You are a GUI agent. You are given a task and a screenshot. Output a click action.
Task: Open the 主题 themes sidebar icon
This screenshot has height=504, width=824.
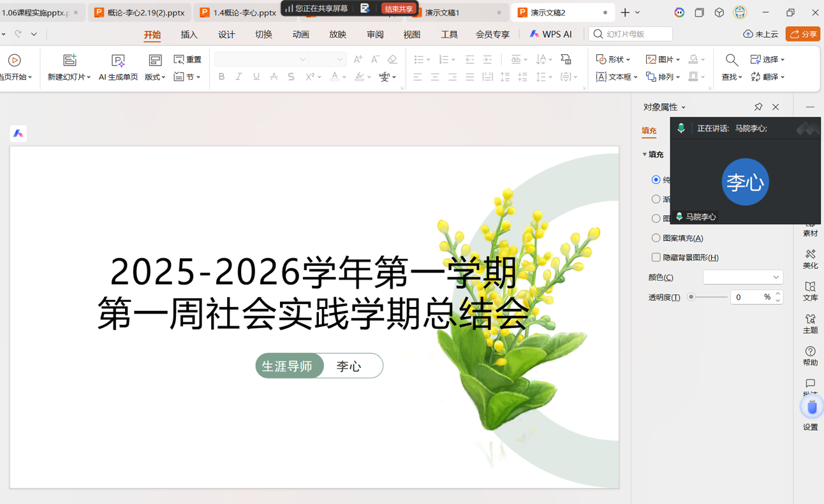tap(810, 324)
